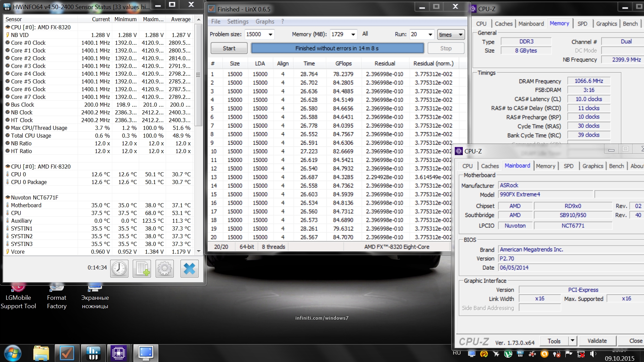Screen dimensions: 644x362
Task: Click the logging sheet icon with green plus
Action: (x=142, y=268)
